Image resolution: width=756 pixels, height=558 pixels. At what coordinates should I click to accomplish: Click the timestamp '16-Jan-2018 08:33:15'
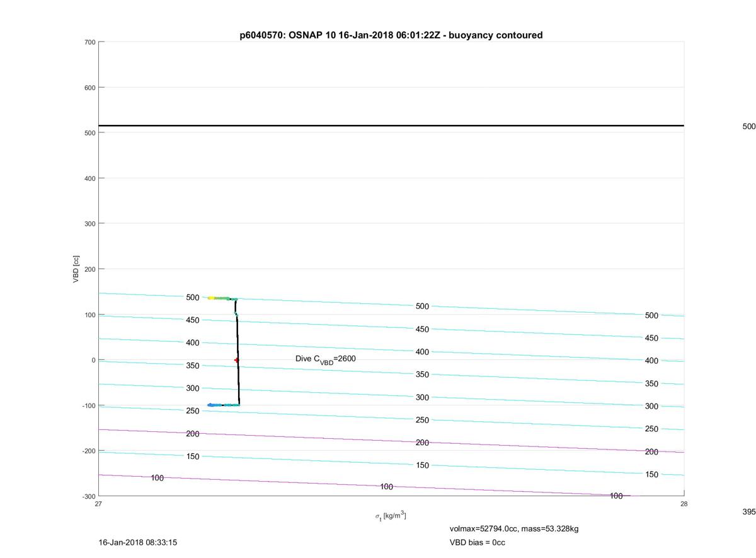138,542
